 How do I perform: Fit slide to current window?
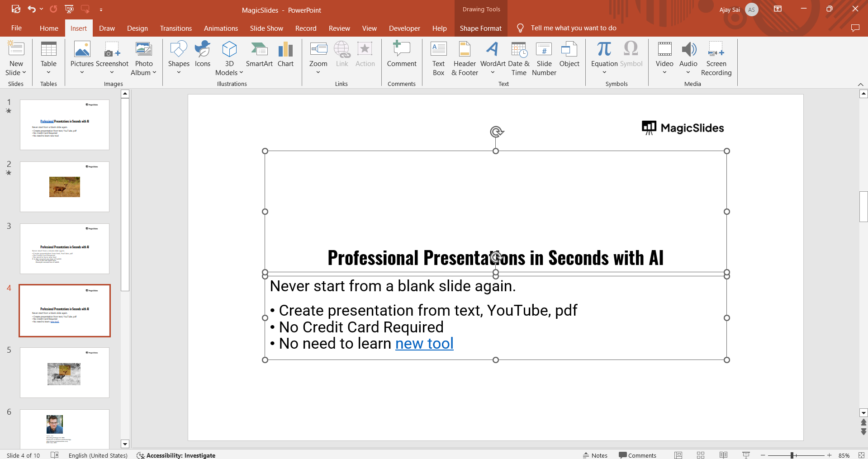pyautogui.click(x=861, y=455)
